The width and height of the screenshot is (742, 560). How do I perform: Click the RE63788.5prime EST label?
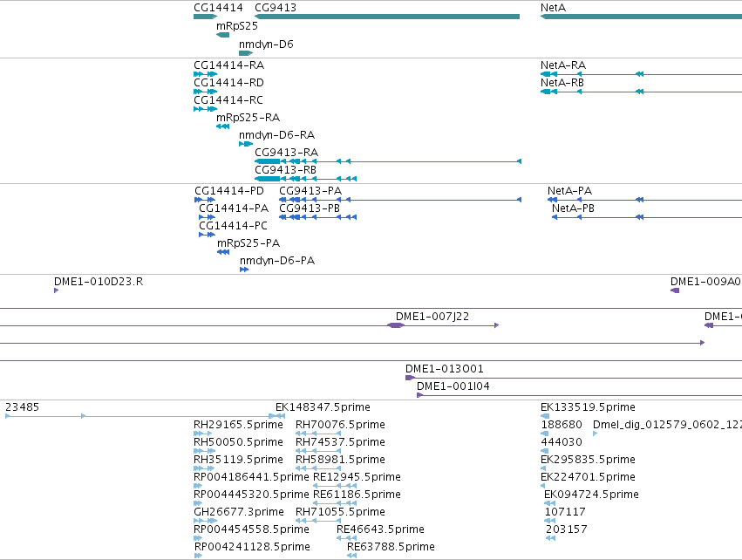click(391, 548)
